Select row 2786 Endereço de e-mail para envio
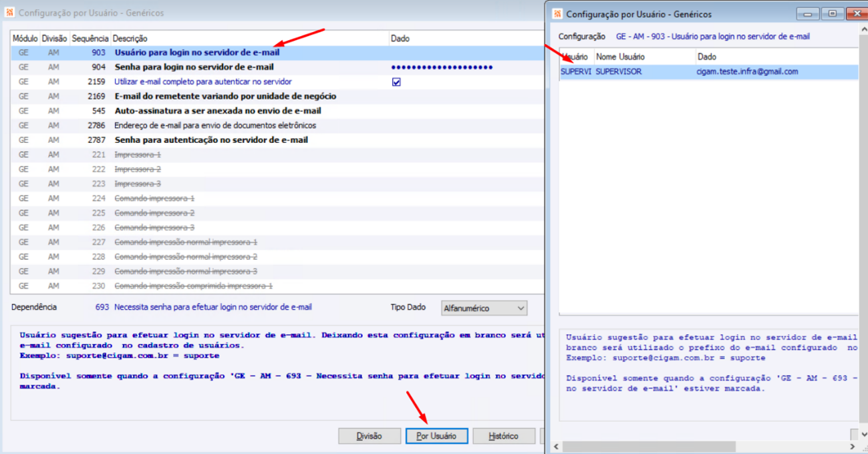The width and height of the screenshot is (868, 454). click(x=278, y=126)
